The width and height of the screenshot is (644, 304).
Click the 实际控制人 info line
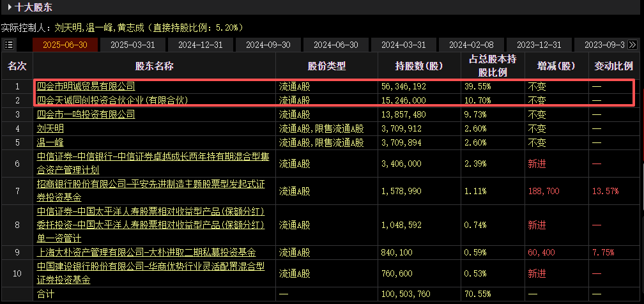[123, 27]
